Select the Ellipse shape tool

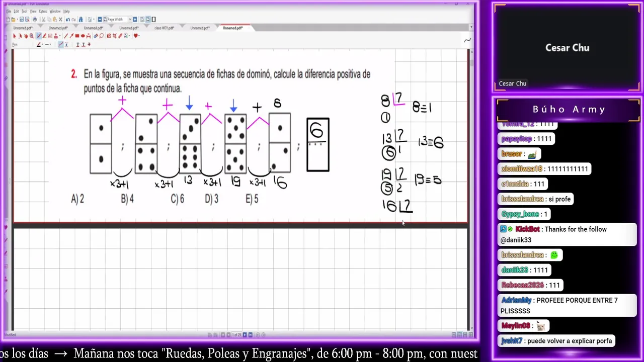tap(83, 36)
